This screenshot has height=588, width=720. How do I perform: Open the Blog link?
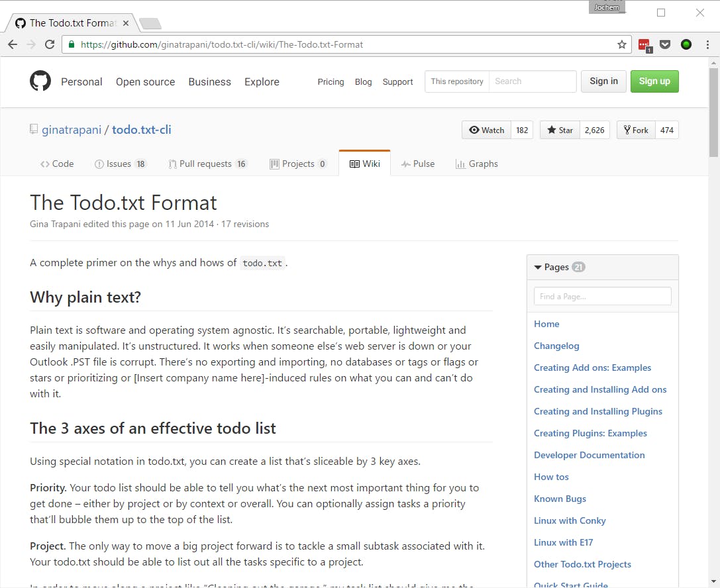(363, 81)
